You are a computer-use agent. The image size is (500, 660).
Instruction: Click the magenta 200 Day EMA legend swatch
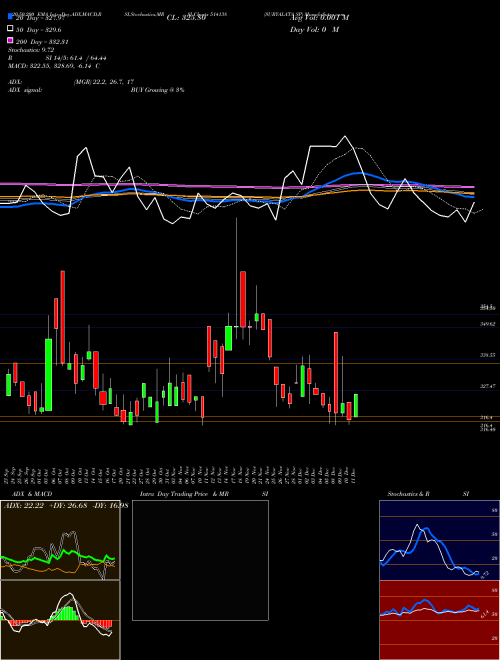point(11,41)
